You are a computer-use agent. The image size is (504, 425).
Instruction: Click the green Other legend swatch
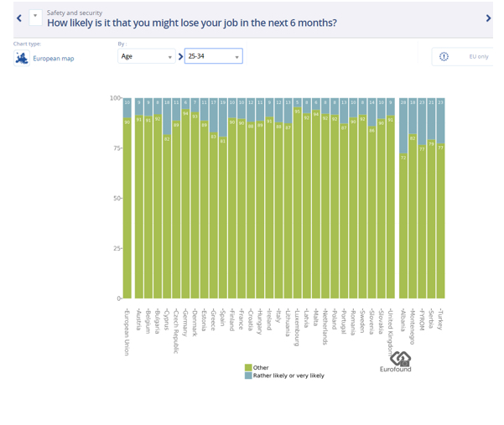248,367
